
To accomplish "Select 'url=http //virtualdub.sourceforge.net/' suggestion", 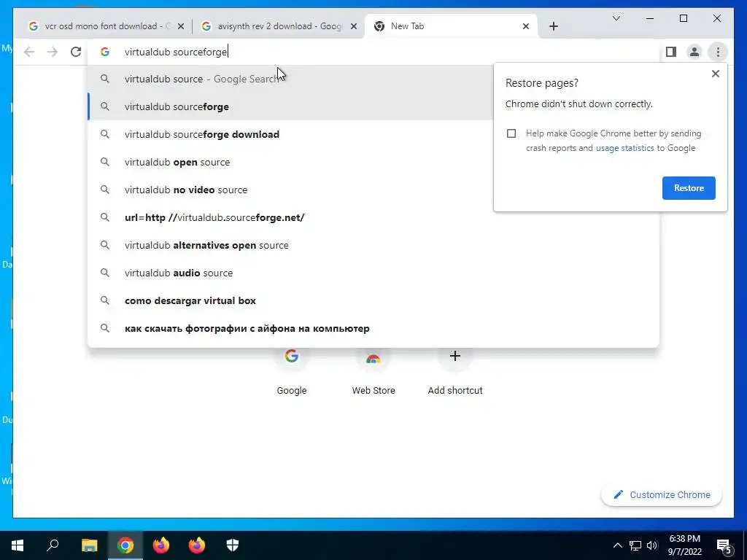I will click(x=373, y=217).
